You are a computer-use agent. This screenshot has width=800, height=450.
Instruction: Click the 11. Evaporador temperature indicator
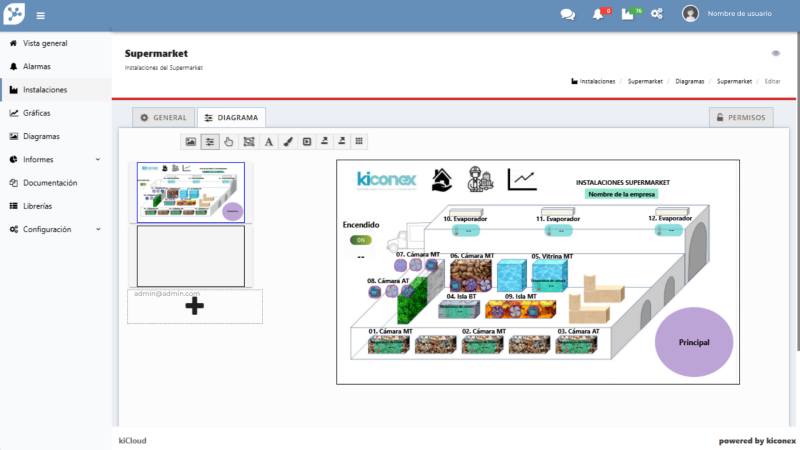point(559,231)
